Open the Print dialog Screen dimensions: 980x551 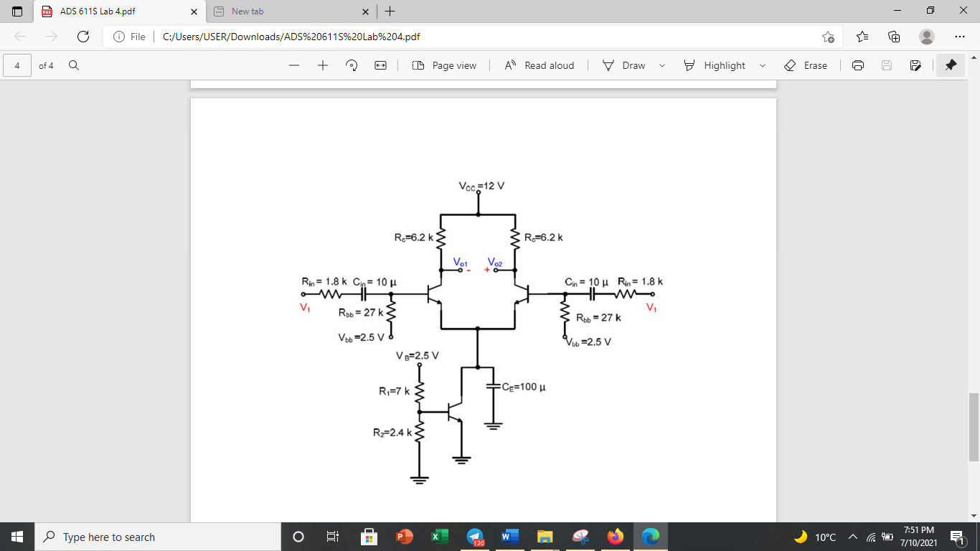coord(858,65)
